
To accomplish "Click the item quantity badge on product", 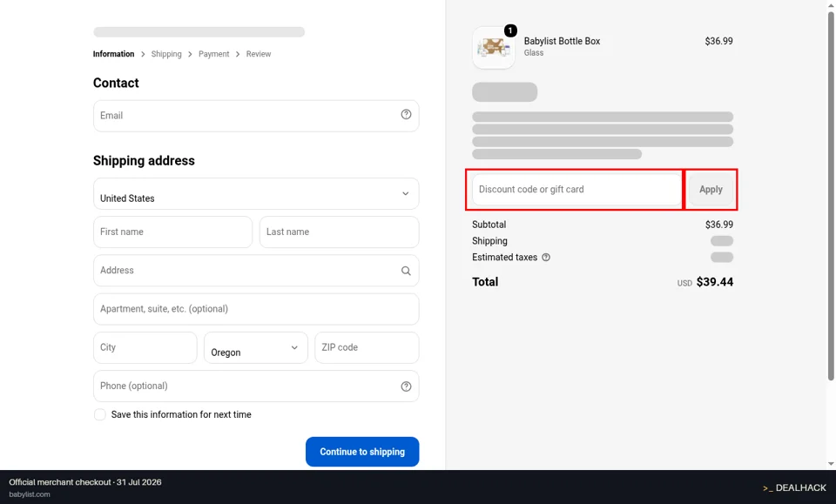I will pyautogui.click(x=510, y=30).
